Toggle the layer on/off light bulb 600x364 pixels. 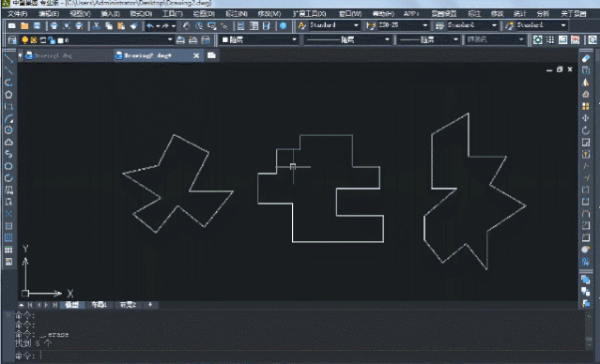(x=24, y=39)
